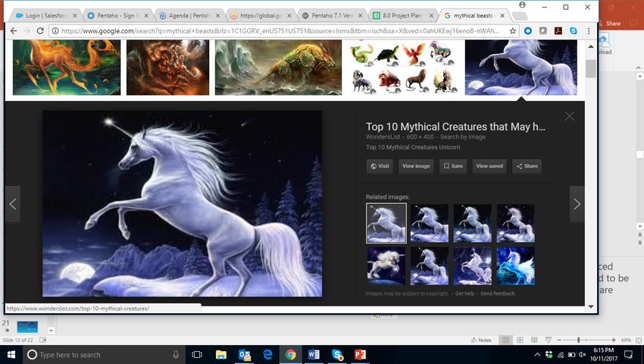This screenshot has height=364, width=644.
Task: Open View saved images
Action: [x=489, y=166]
